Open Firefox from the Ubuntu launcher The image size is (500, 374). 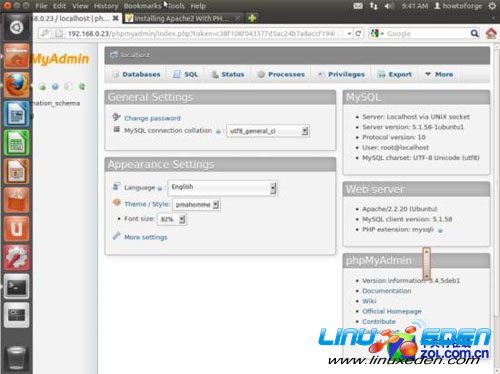[x=16, y=85]
